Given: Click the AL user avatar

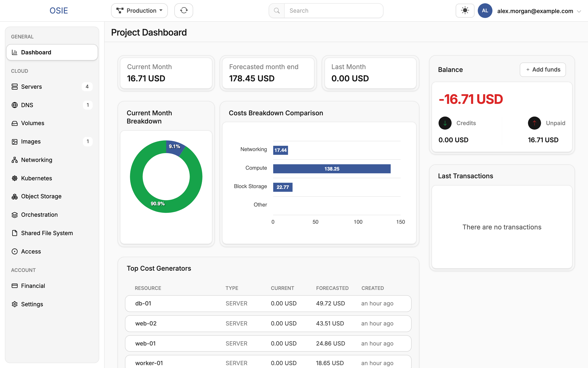Looking at the screenshot, I should [x=485, y=10].
